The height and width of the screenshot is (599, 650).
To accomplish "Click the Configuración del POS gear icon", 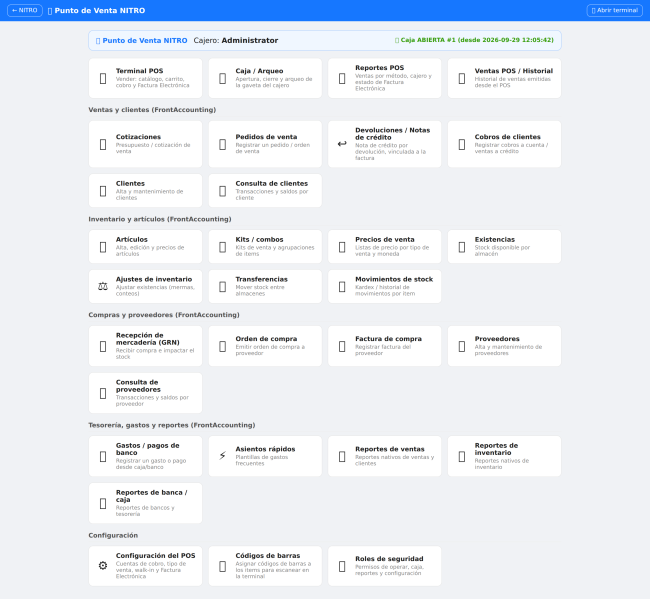I will point(103,565).
